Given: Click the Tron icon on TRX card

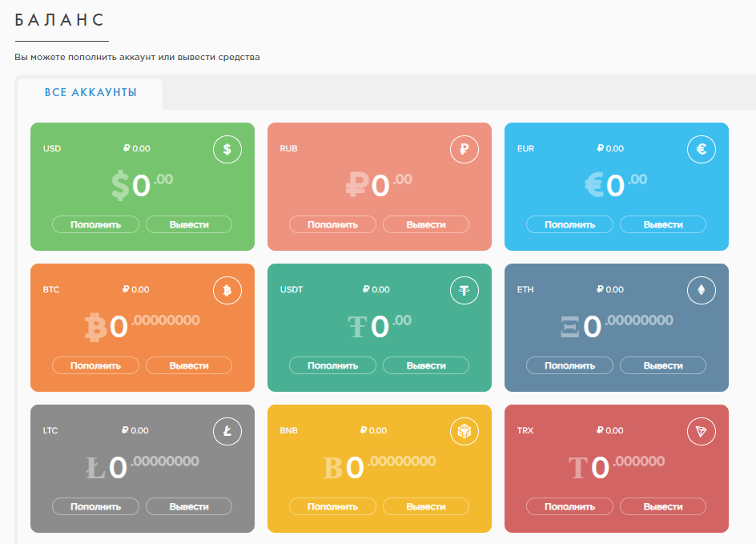Looking at the screenshot, I should click(702, 431).
